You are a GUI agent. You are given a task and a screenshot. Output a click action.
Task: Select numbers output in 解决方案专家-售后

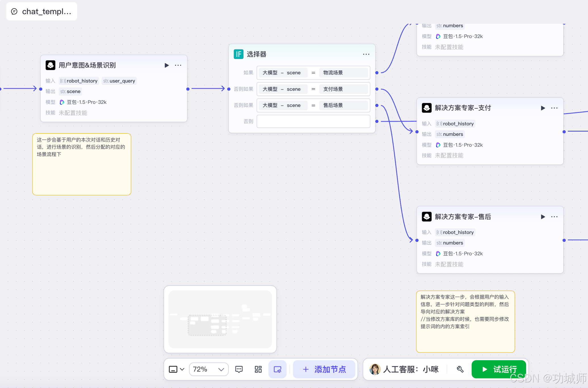click(450, 243)
